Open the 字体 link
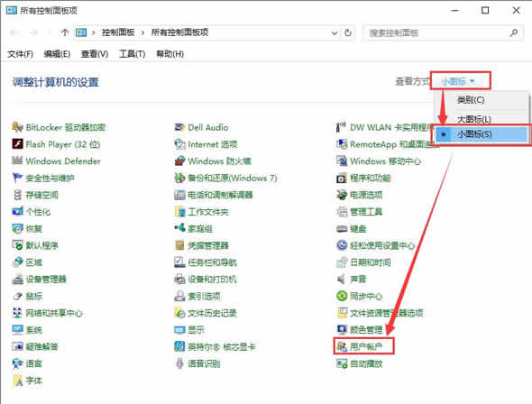 pos(33,381)
